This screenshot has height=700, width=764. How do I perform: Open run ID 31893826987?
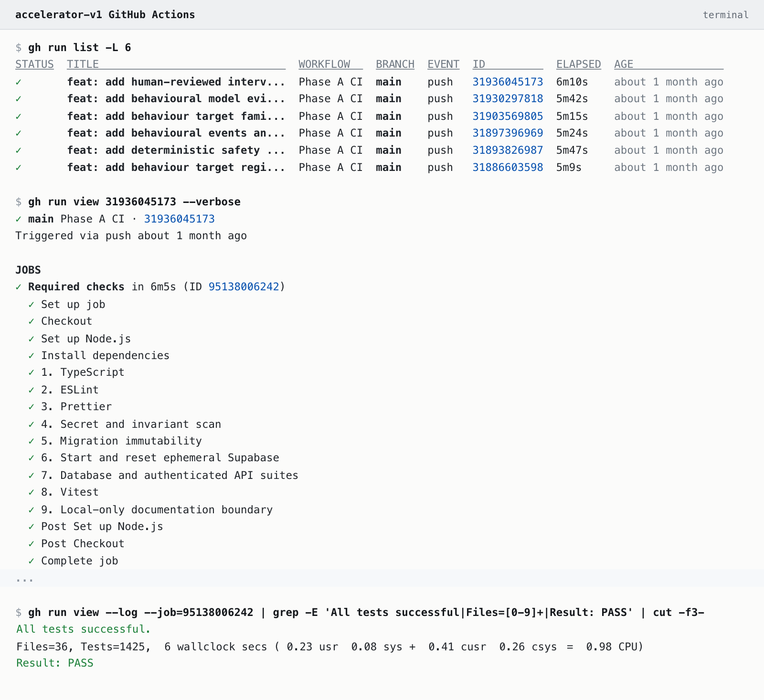click(508, 150)
